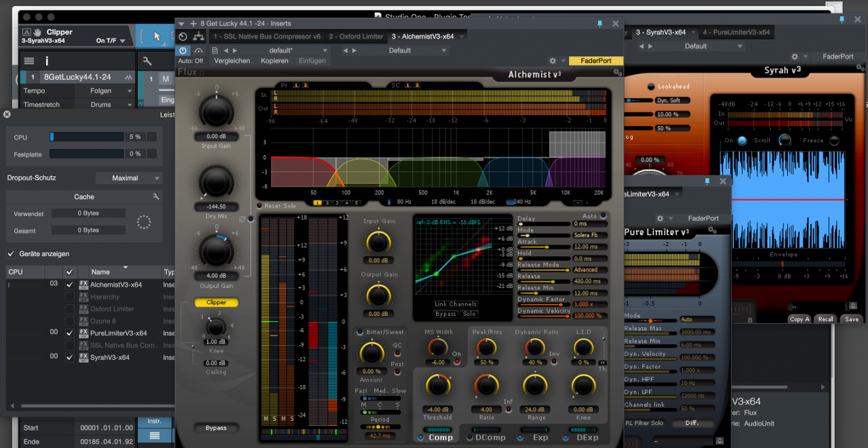Select the next preset arrow next to default*
Viewport: 868px width, 448px height.
pos(235,50)
